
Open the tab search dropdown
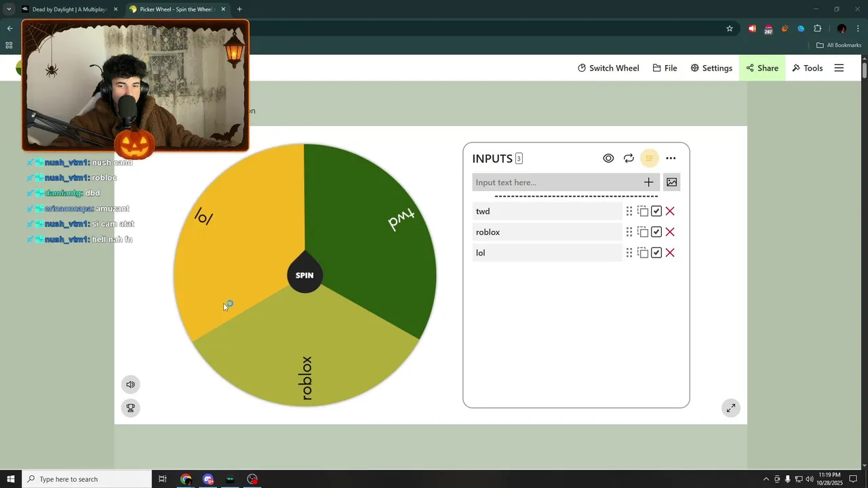(9, 9)
